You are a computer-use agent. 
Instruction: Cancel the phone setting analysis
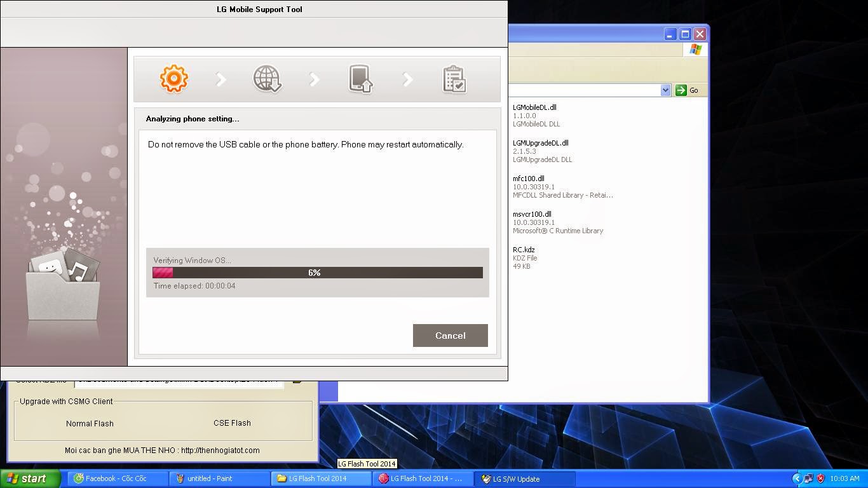(x=451, y=335)
